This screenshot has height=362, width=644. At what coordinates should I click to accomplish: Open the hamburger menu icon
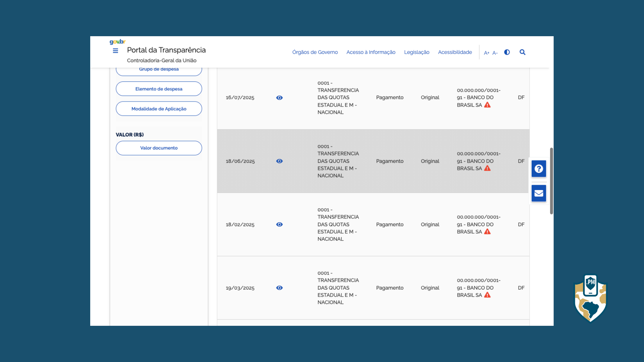[115, 51]
